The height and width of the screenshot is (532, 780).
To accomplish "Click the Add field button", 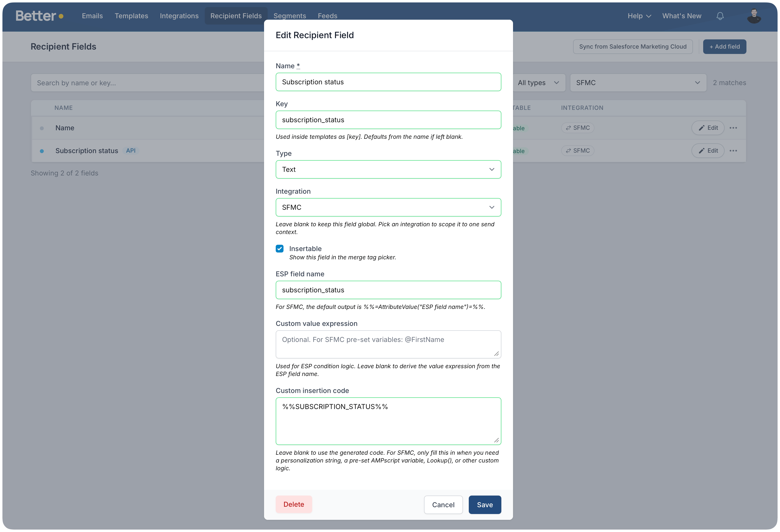I will [725, 47].
